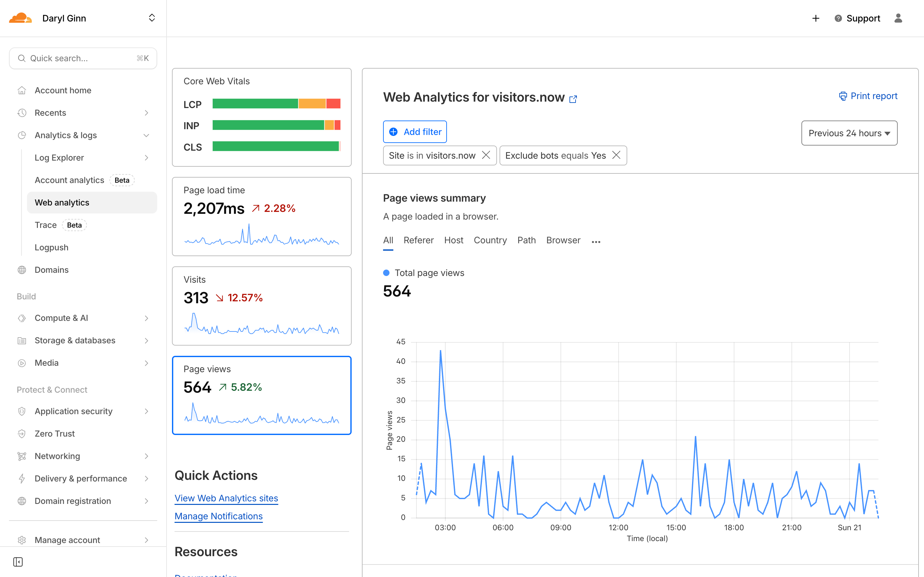Open external link icon beside visitors.now title

click(x=573, y=99)
